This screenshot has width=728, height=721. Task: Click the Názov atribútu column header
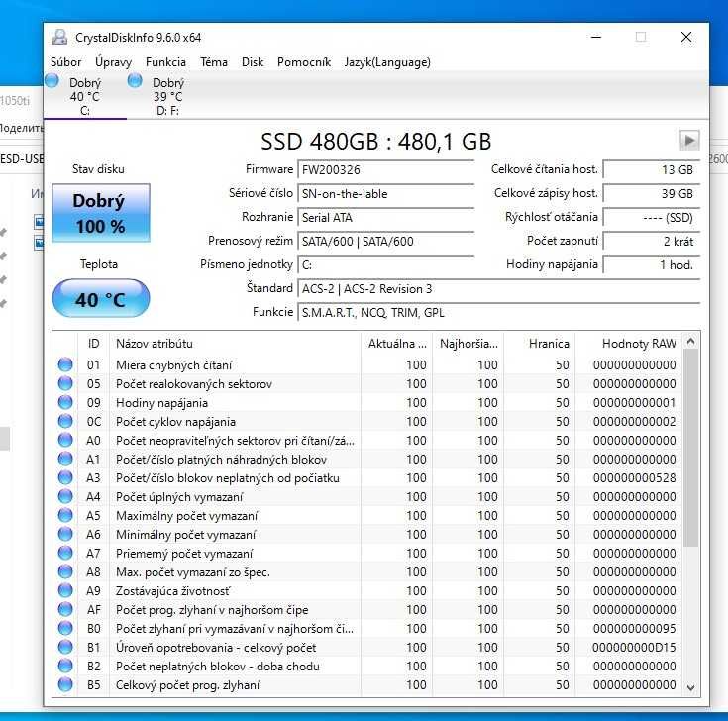pos(235,344)
